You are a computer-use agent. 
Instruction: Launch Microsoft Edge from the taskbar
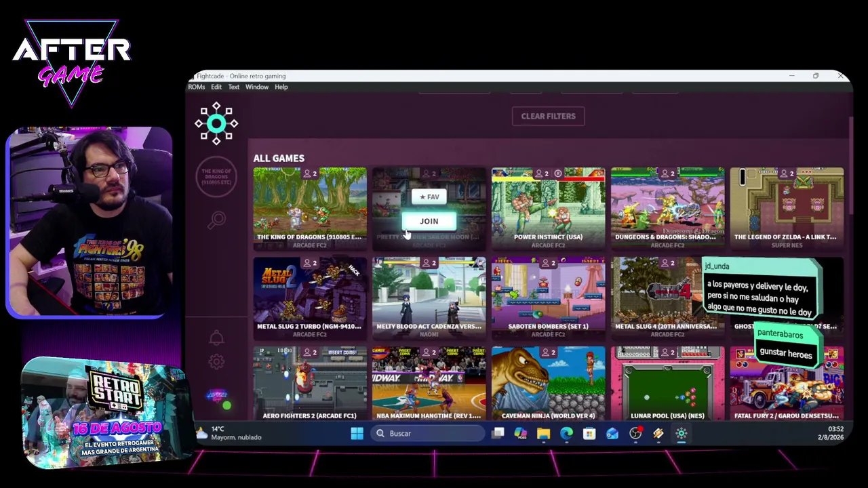point(567,434)
